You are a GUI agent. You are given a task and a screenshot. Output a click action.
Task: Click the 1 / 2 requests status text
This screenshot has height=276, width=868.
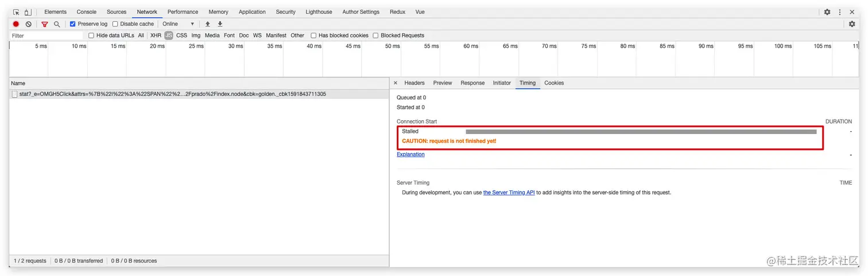point(30,261)
